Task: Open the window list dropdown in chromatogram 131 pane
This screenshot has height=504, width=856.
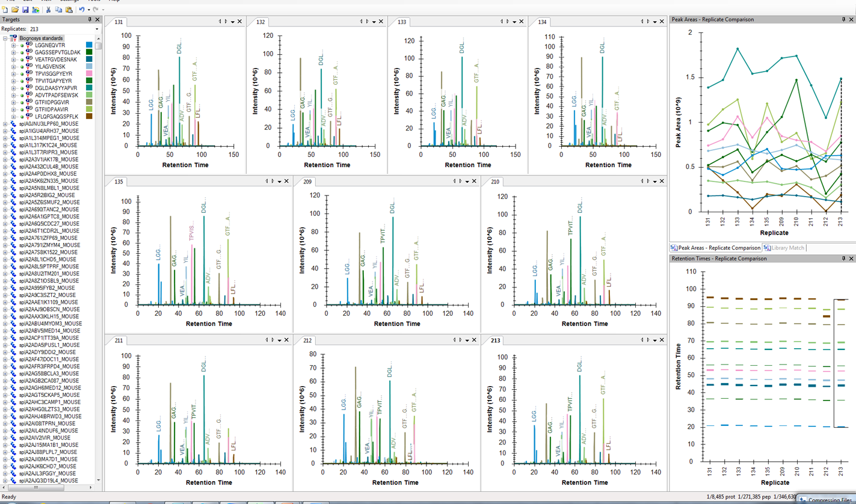Action: [x=233, y=22]
